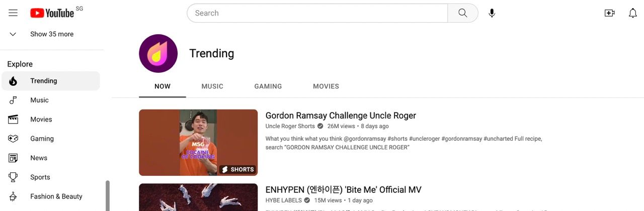Screen dimensions: 644x211
Task: Click the News newspaper icon
Action: point(13,158)
